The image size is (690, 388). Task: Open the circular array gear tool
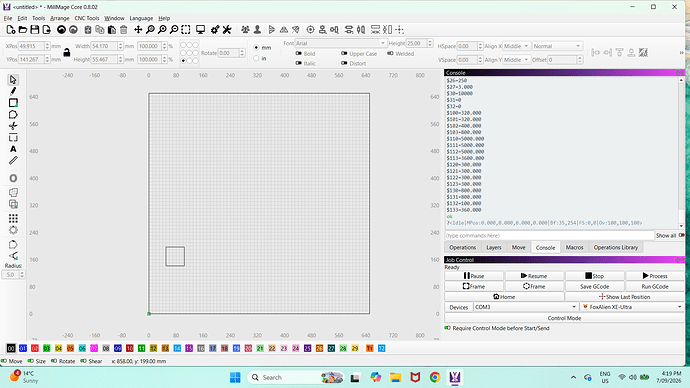[x=13, y=230]
